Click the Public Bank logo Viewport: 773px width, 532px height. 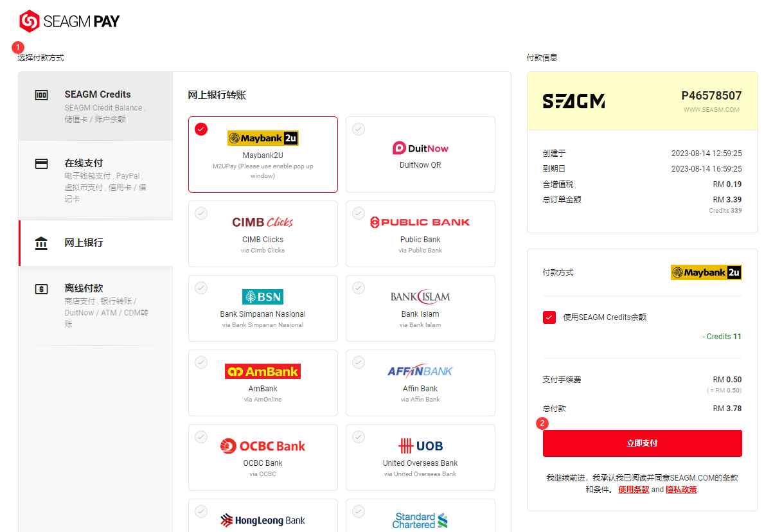pyautogui.click(x=420, y=222)
